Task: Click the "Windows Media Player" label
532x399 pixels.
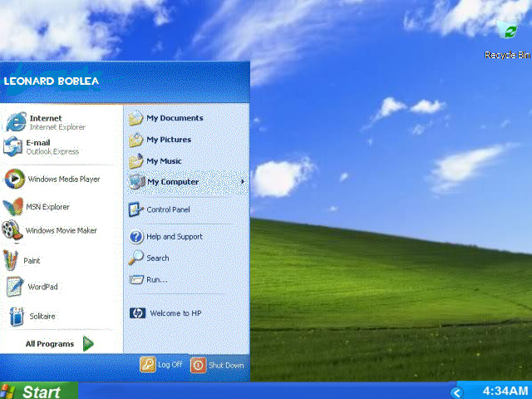Action: [x=64, y=180]
